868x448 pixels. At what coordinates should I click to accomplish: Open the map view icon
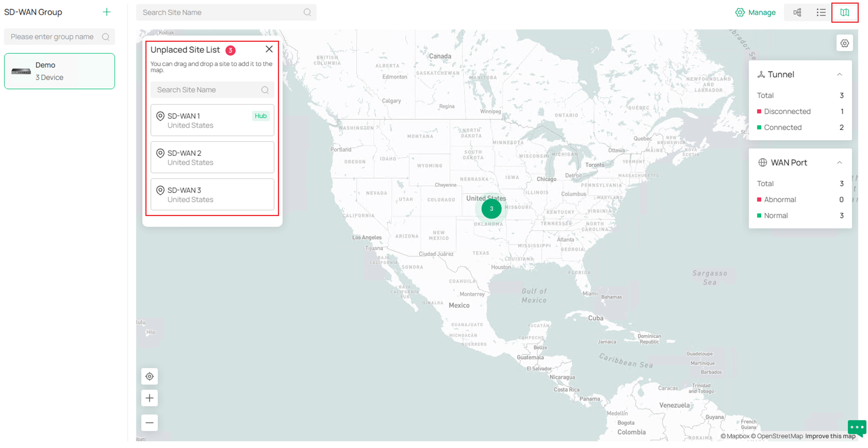844,12
